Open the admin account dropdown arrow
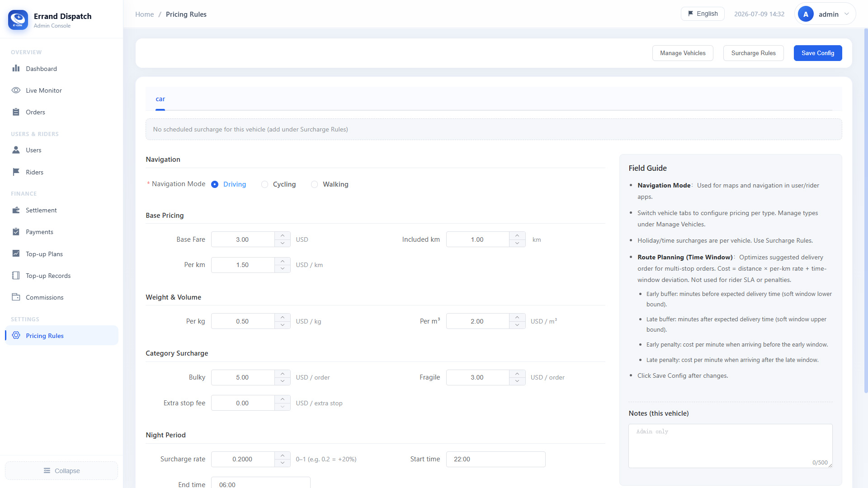The width and height of the screenshot is (868, 488). pos(847,14)
